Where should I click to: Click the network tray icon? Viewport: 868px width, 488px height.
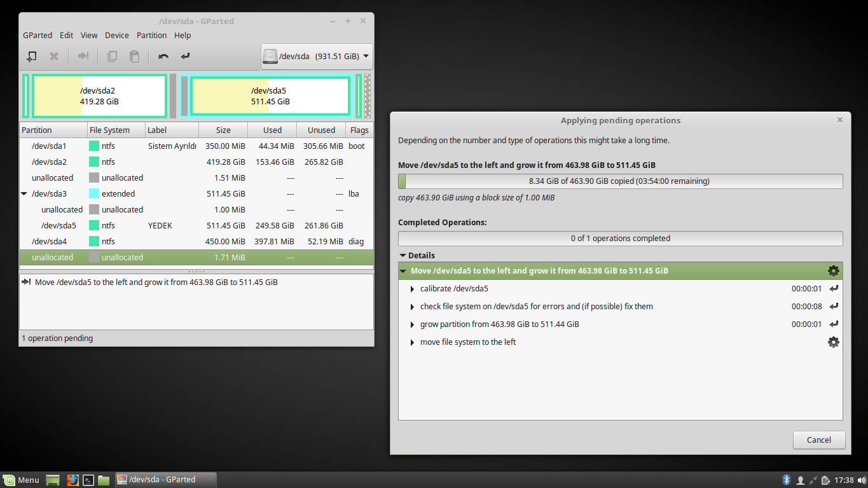point(813,480)
